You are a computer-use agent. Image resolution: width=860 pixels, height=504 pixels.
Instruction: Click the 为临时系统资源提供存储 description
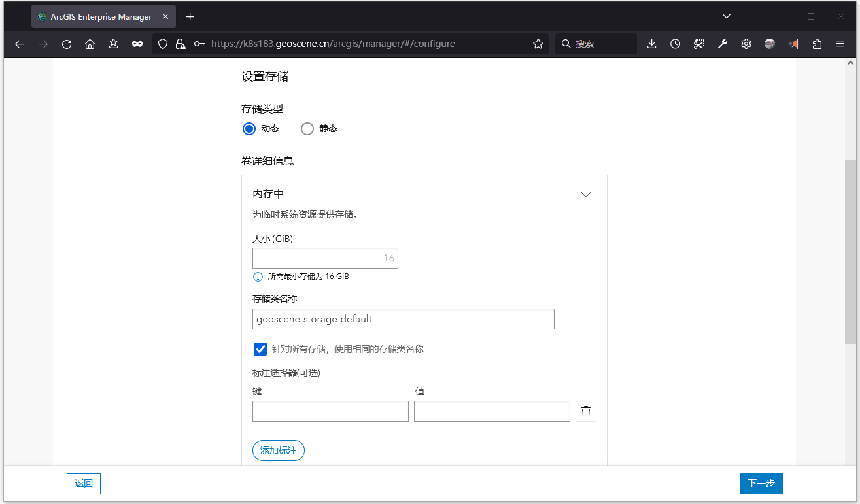tap(305, 214)
